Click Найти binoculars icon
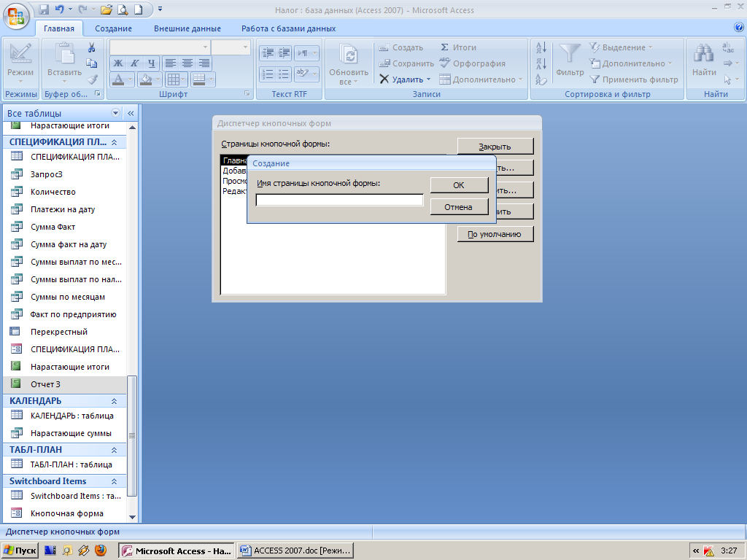 coord(704,53)
